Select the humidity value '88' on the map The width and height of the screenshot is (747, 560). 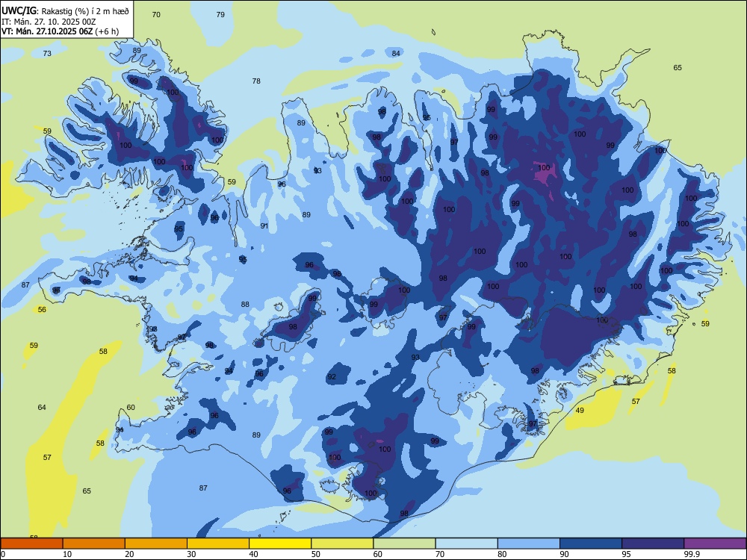tap(245, 305)
